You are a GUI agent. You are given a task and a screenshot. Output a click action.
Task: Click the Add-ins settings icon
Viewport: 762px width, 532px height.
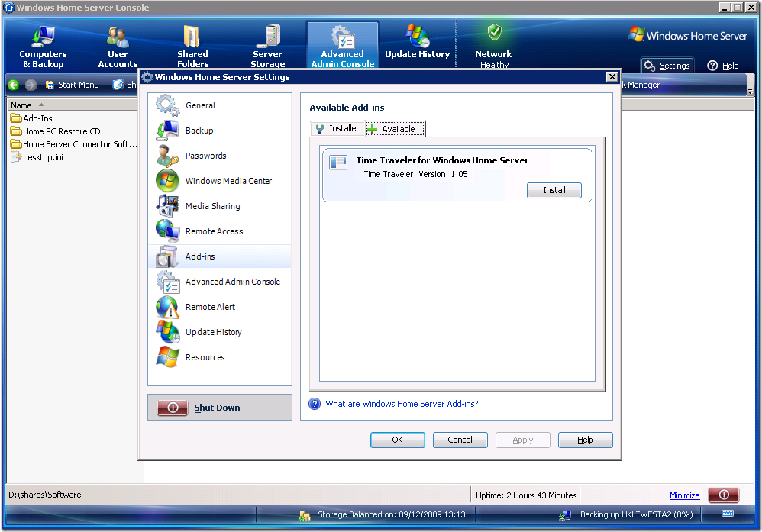point(168,256)
